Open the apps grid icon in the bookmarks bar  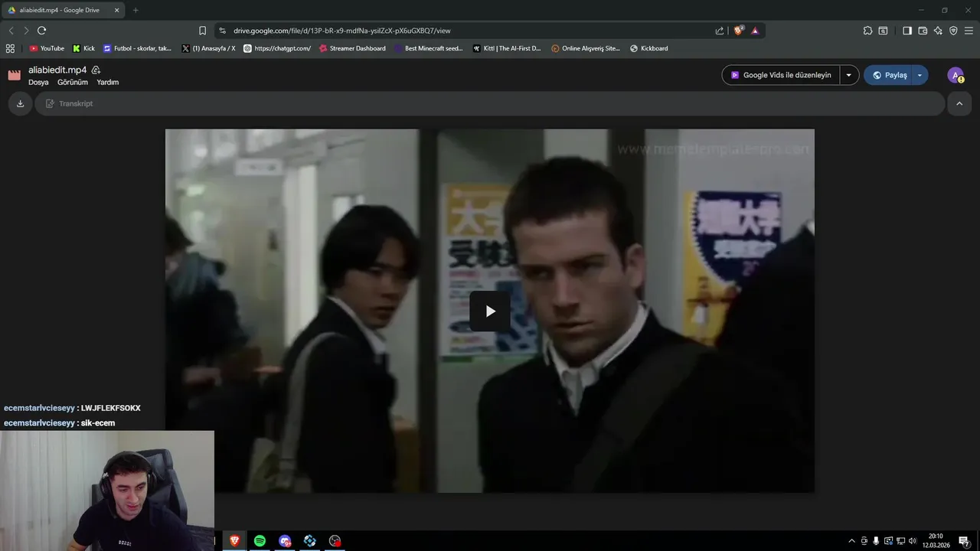[x=10, y=48]
